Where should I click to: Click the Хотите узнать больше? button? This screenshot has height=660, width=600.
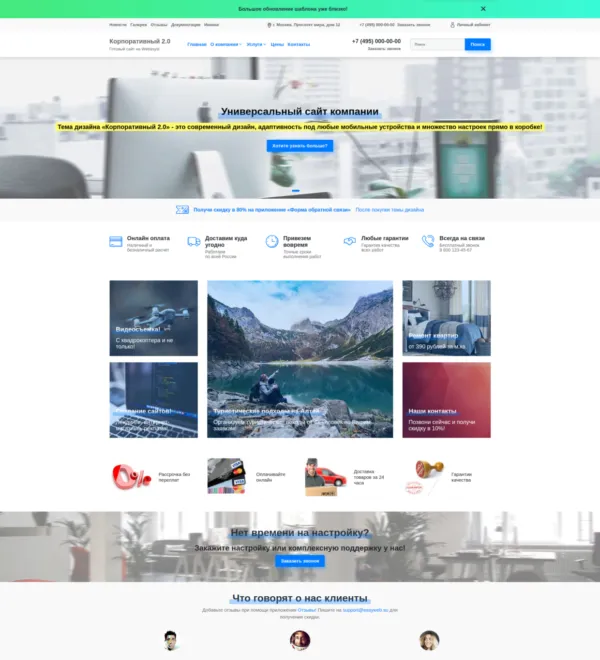point(300,146)
